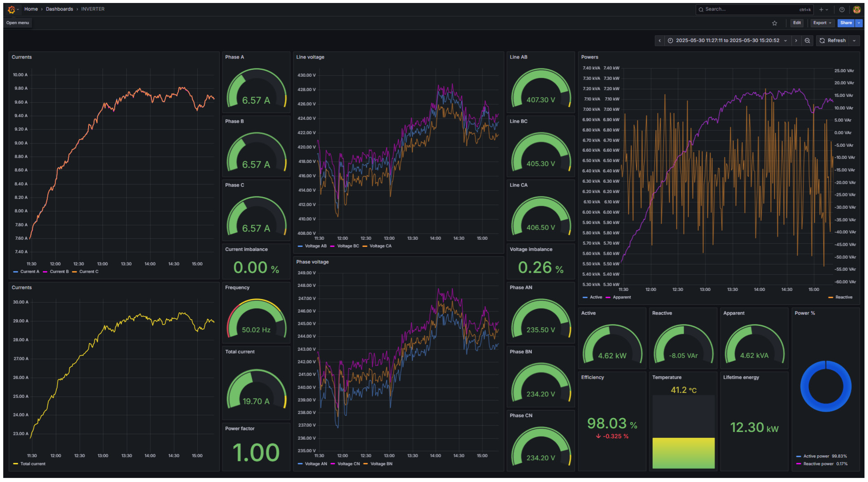Screen dimensions: 868x482
Task: Star this dashboard as favorite
Action: [774, 23]
